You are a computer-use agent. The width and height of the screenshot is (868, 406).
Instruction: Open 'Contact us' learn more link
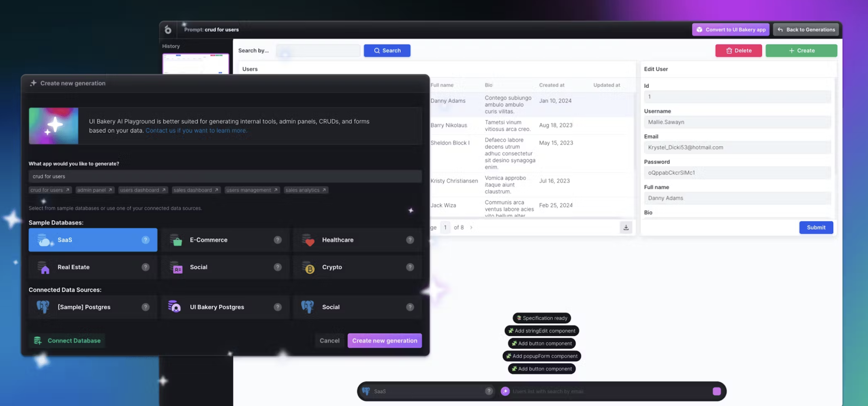tap(196, 130)
